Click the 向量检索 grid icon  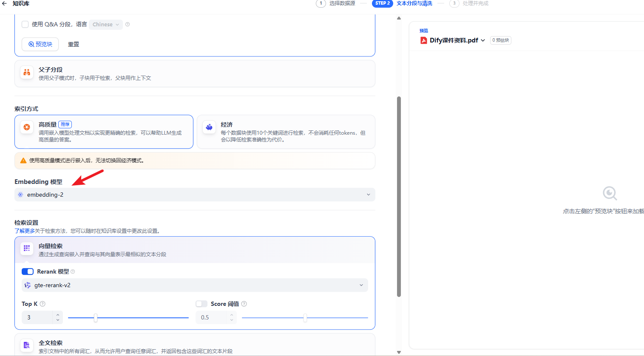tap(27, 249)
